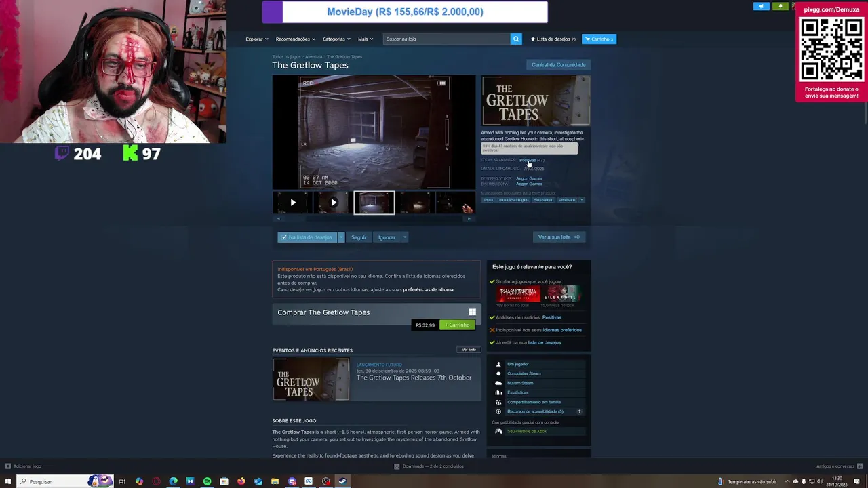Focus the Buscar na loja search field
Viewport: 868px width, 488px height.
[446, 39]
